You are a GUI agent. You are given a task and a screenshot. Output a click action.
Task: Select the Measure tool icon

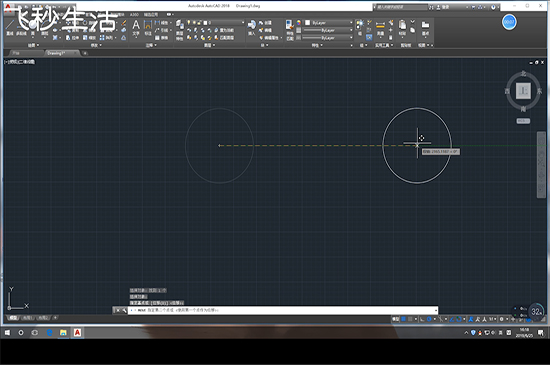tap(380, 28)
